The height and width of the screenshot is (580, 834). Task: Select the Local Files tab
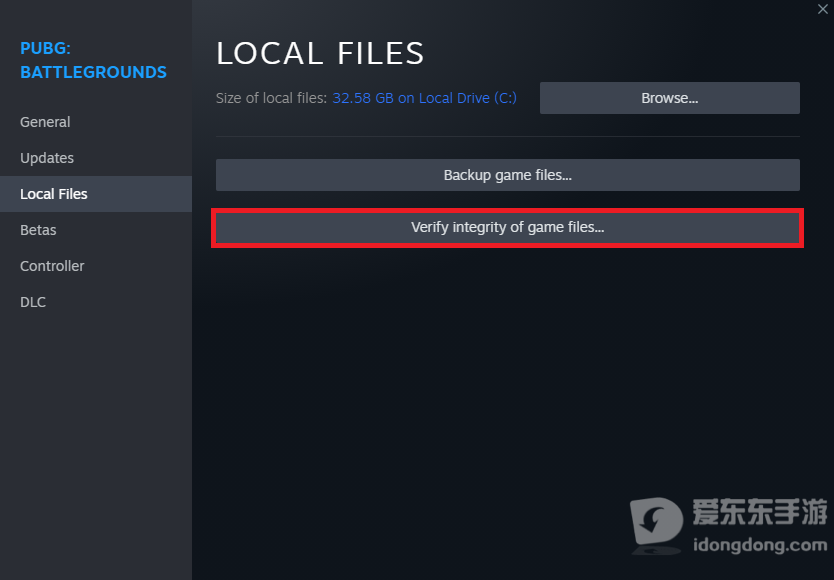click(96, 194)
